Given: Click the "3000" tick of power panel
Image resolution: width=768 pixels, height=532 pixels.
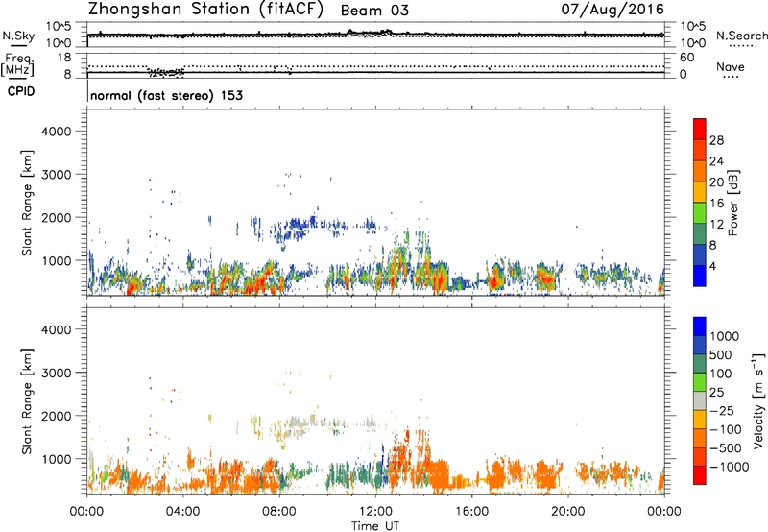Looking at the screenshot, I should (57, 175).
